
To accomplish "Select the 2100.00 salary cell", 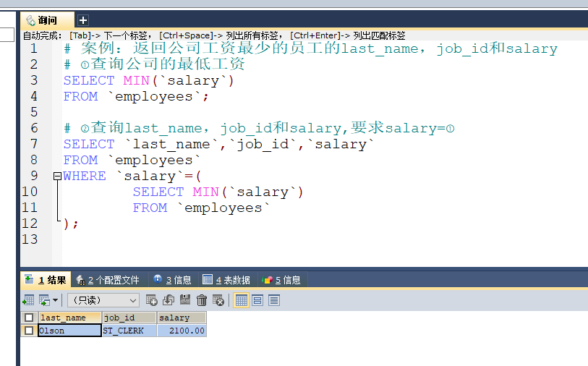I will 182,331.
